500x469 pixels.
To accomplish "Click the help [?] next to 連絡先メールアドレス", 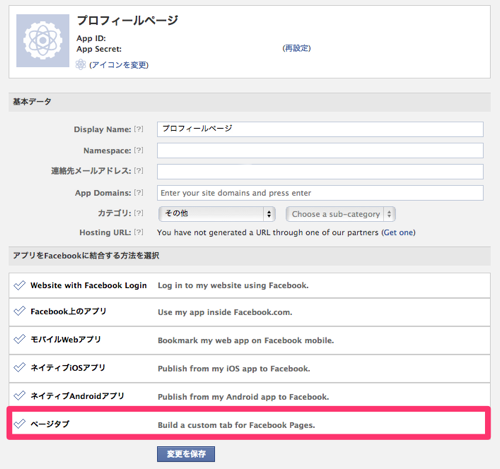I will click(x=139, y=171).
